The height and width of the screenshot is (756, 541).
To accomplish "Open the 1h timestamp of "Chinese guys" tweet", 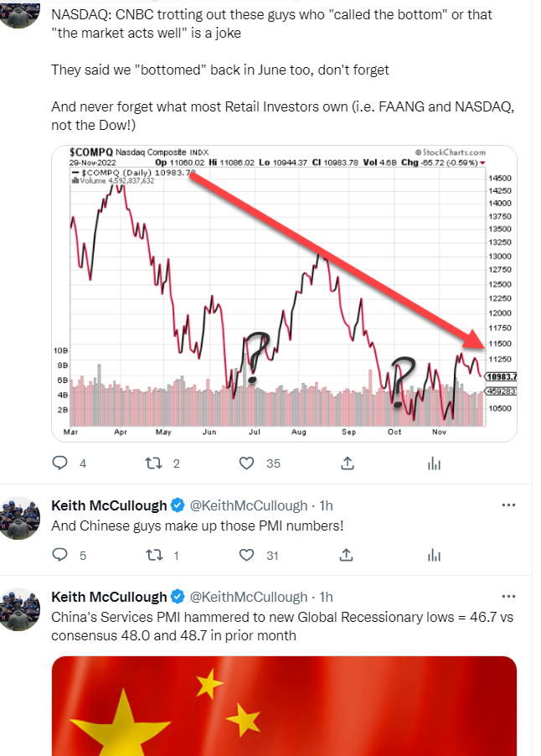I will tap(327, 505).
